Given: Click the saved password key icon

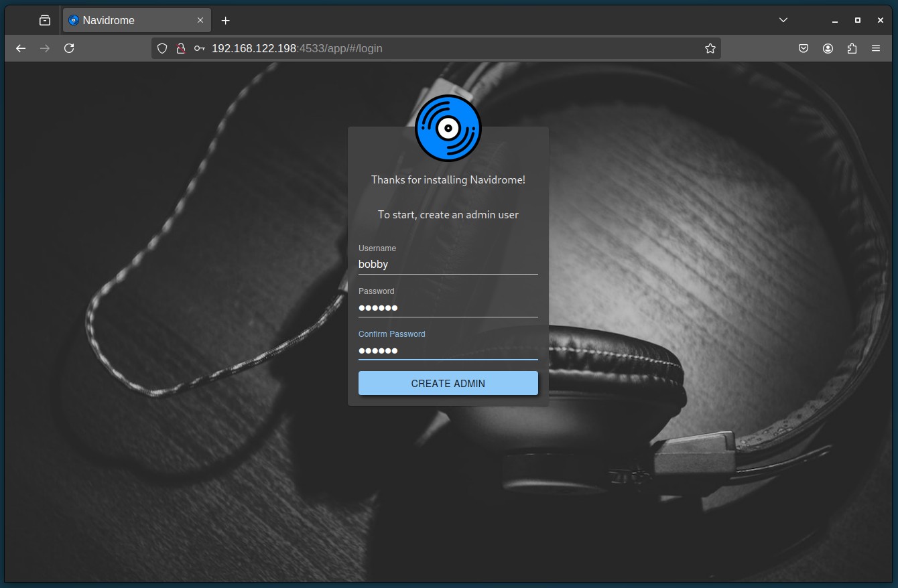Looking at the screenshot, I should click(x=199, y=48).
